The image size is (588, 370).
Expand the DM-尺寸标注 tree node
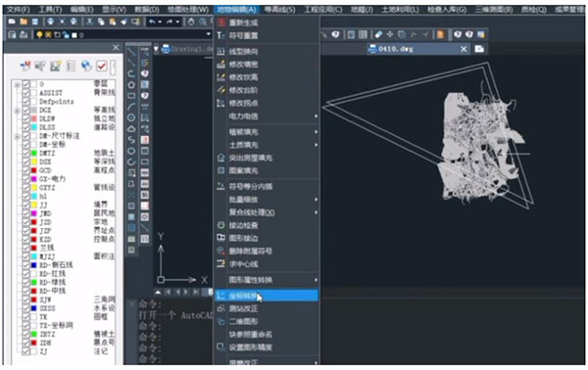(x=17, y=136)
